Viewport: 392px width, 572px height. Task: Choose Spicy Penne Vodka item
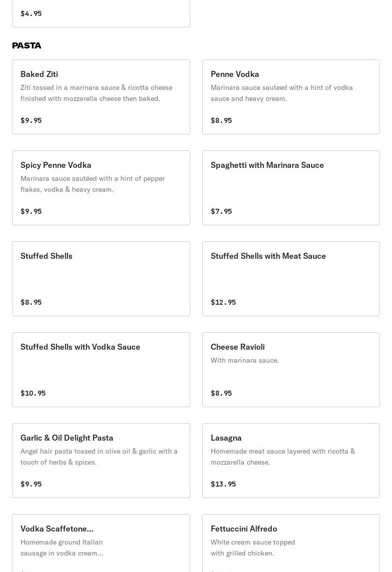(101, 187)
